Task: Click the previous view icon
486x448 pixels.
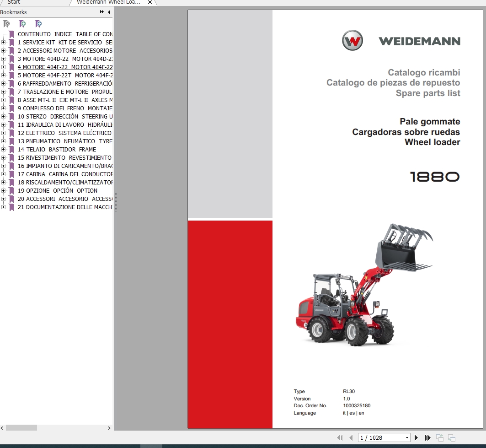Action: tap(440, 438)
